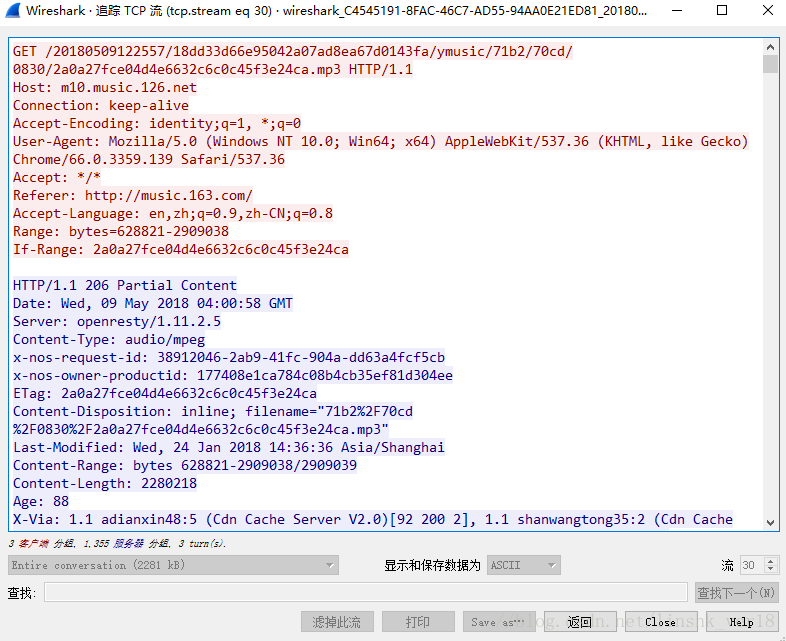Click the "Content-Disposition: inline" line
Screen dimensions: 786x641
[x=213, y=411]
